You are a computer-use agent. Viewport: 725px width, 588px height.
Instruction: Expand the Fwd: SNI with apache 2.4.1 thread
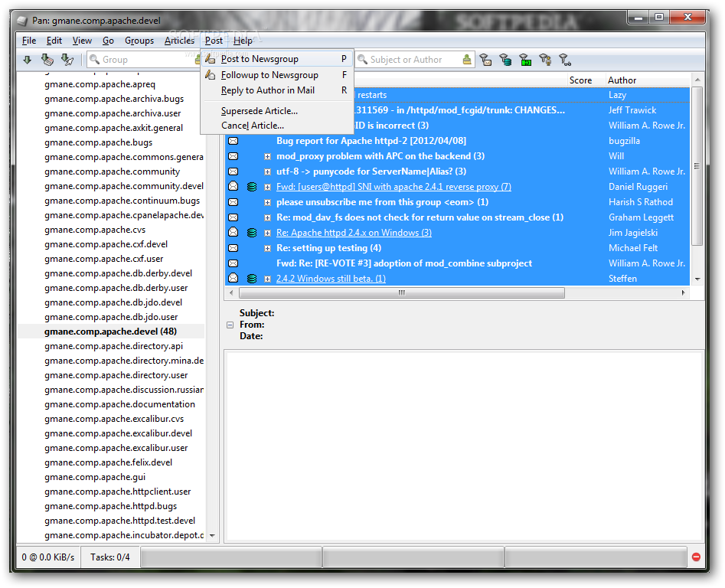point(267,188)
